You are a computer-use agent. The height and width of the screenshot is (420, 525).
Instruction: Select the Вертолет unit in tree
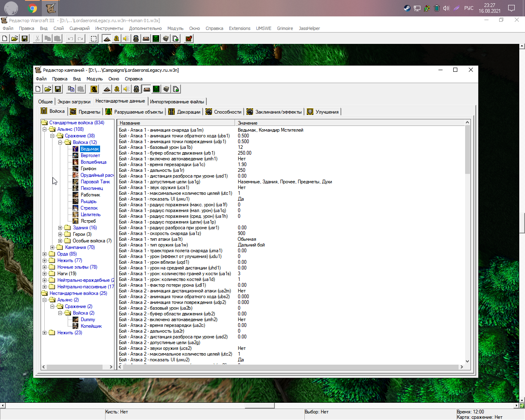pyautogui.click(x=90, y=155)
